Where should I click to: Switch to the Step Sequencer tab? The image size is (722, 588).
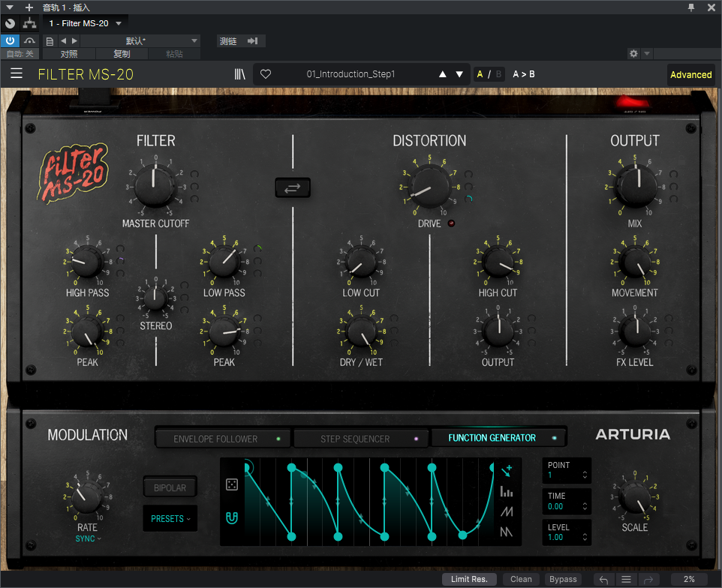362,439
